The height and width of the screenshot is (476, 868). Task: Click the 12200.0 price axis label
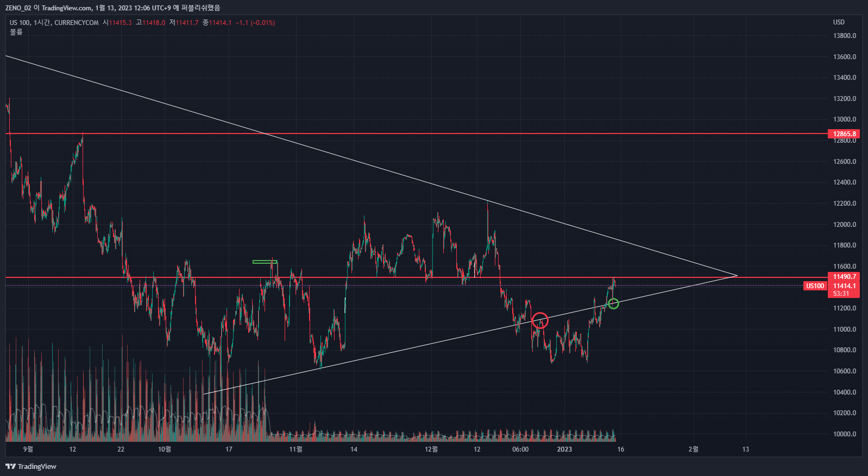[x=844, y=204]
